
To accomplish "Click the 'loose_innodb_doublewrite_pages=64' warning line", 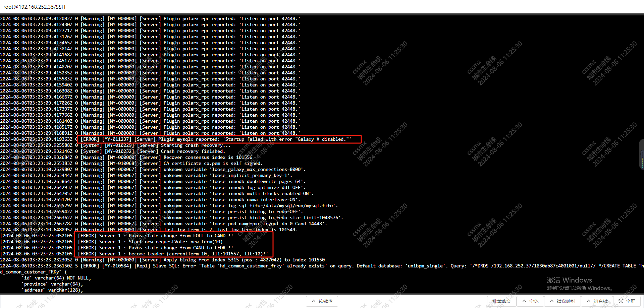I will [x=153, y=182].
